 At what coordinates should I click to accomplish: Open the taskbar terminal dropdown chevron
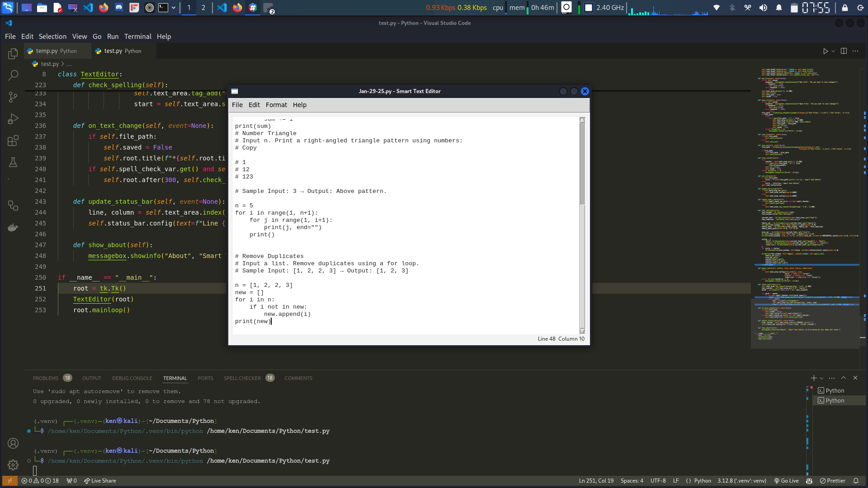(174, 8)
